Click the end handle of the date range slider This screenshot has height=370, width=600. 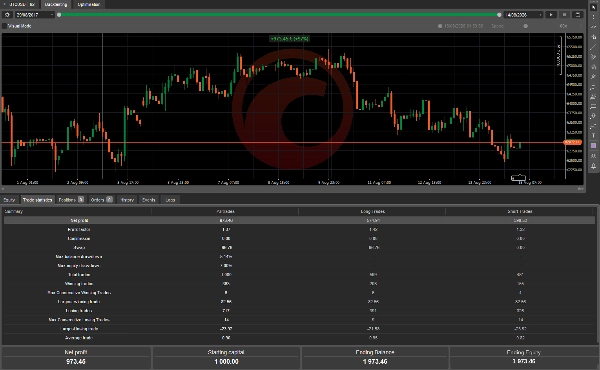point(499,15)
